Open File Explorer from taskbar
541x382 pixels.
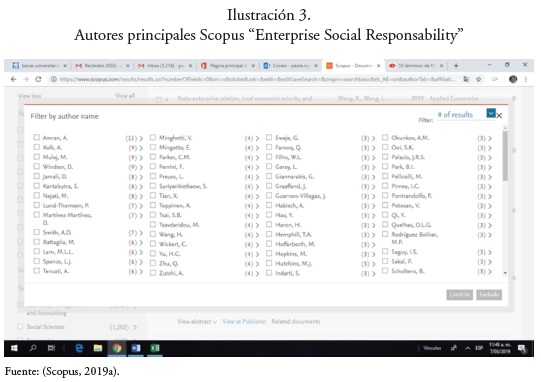pos(98,348)
